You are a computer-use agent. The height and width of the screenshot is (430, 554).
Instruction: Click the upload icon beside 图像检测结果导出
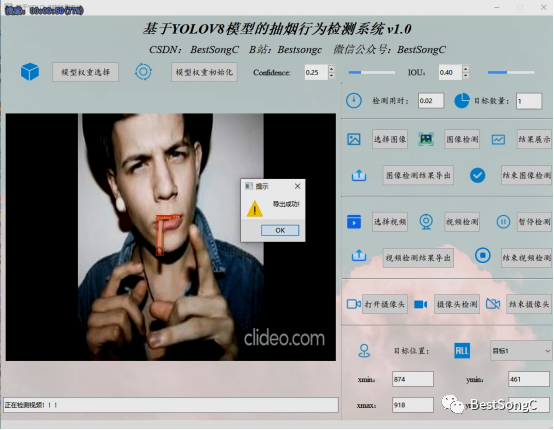coord(359,175)
